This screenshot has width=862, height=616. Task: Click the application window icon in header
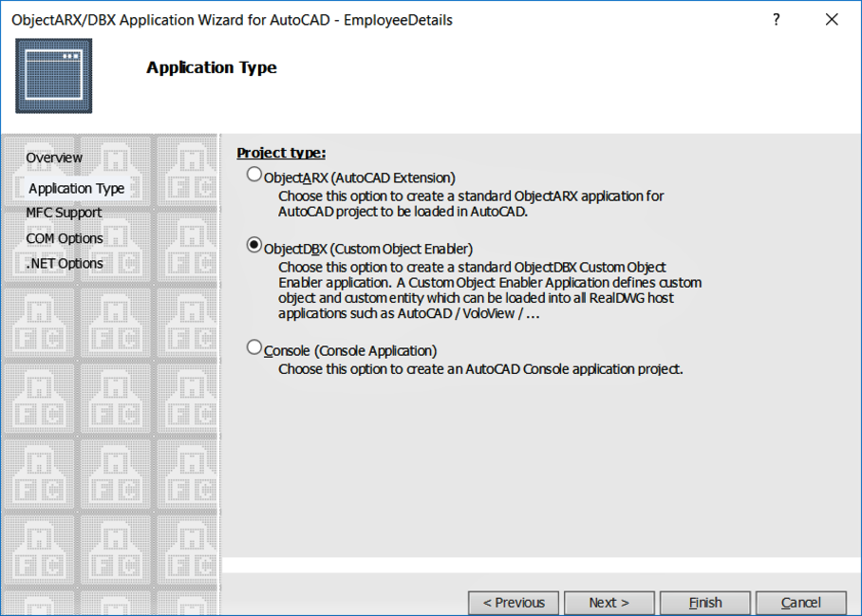click(54, 76)
